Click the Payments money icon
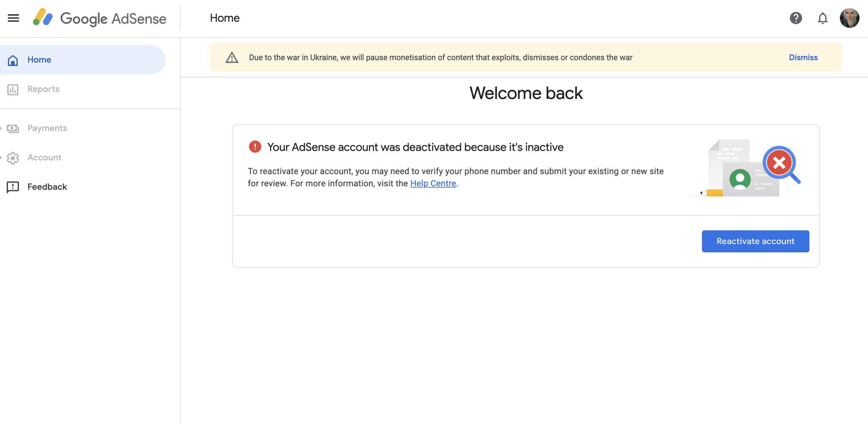 point(13,128)
